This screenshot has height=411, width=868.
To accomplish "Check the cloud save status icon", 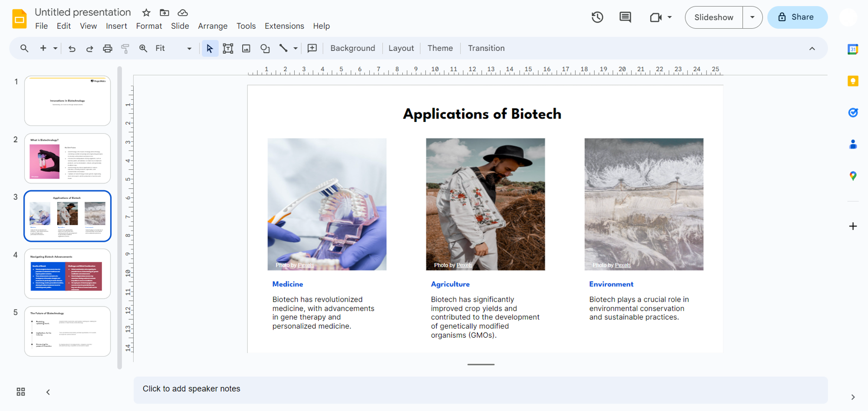I will tap(183, 13).
